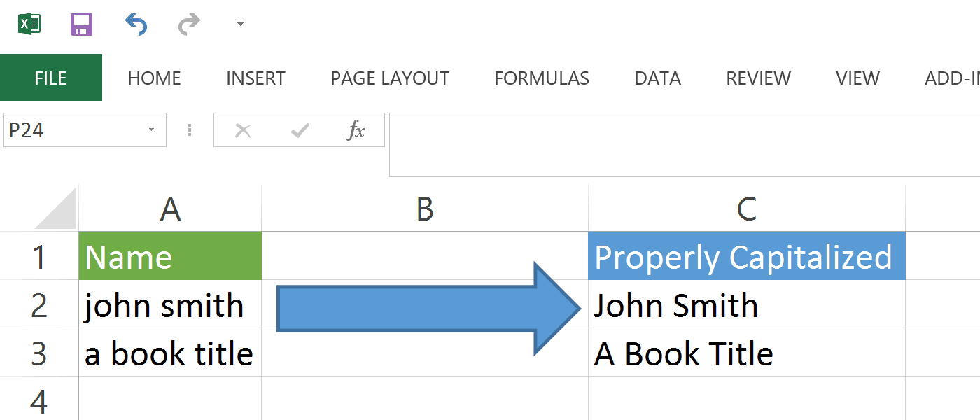Select the green Name header cell
This screenshot has height=420, width=980.
pyautogui.click(x=170, y=257)
